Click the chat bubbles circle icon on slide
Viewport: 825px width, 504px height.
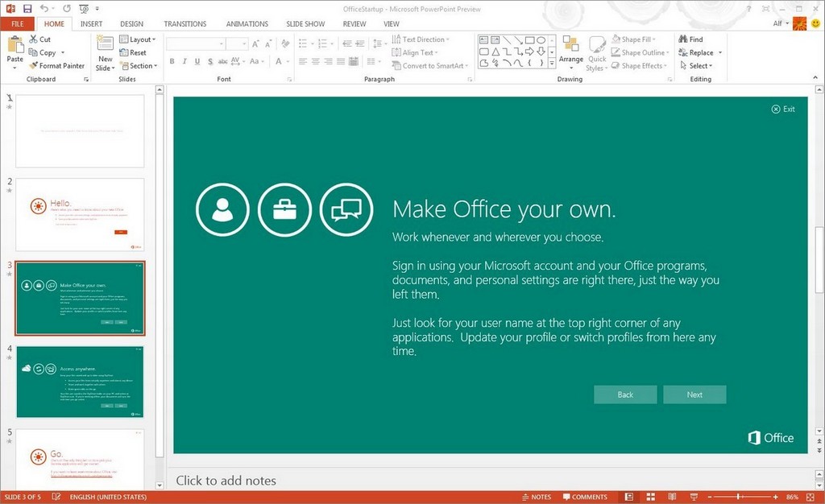346,209
